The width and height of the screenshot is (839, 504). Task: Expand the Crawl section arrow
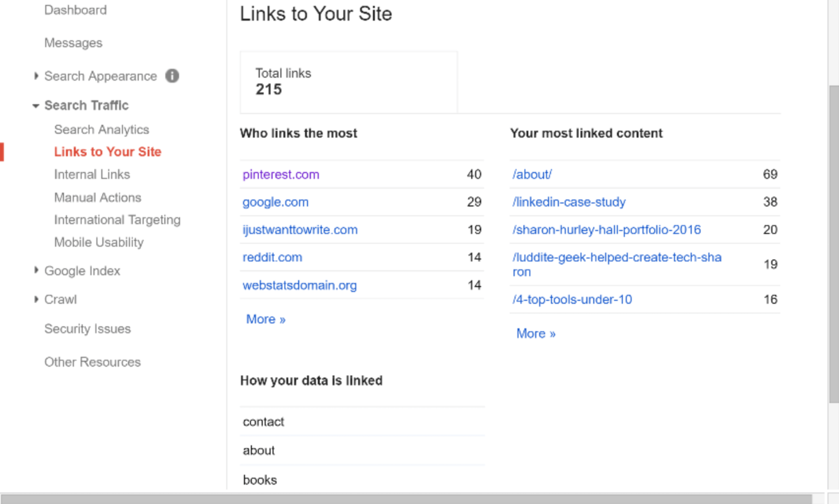(36, 299)
